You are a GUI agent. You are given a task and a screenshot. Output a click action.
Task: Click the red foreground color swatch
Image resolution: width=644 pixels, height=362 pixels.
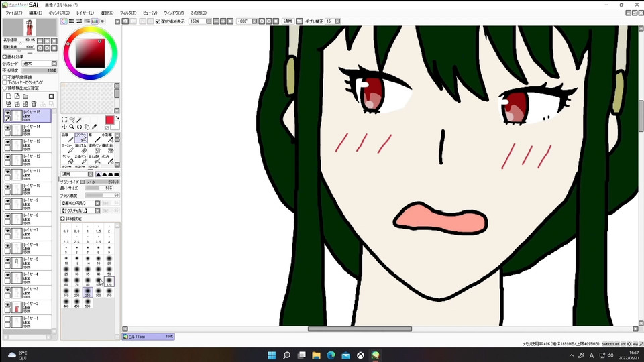point(109,120)
